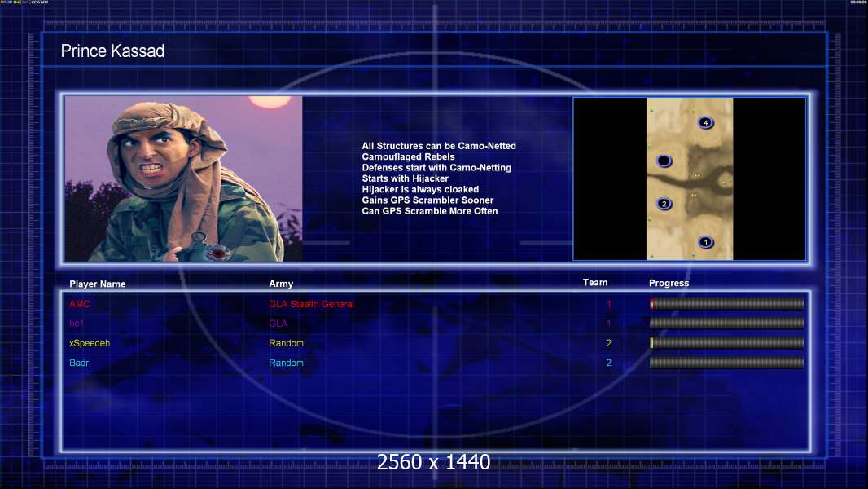Click 'Defenses start with Camo-Netting' line
This screenshot has height=489, width=868.
(x=436, y=168)
